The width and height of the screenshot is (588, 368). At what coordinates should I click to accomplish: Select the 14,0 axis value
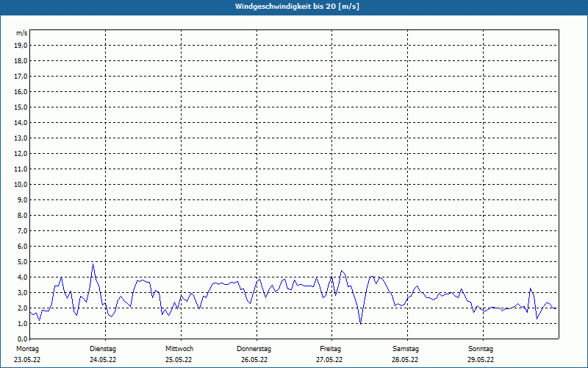[x=21, y=123]
